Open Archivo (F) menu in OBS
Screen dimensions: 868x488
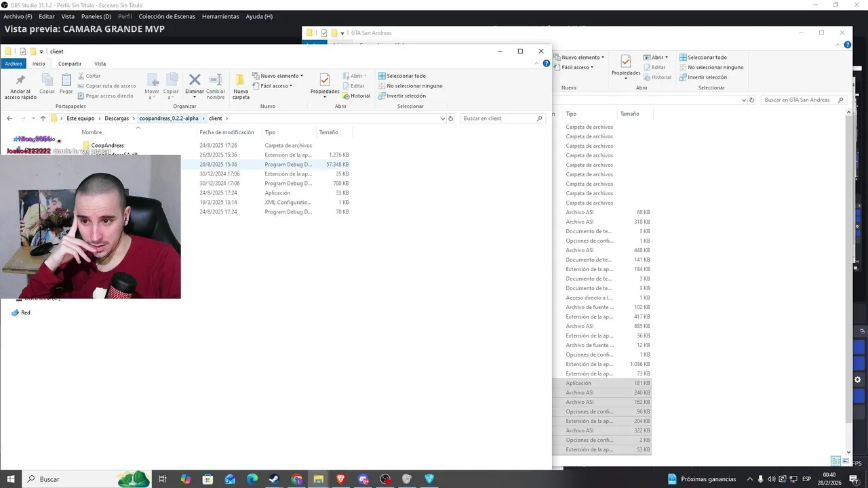click(18, 16)
